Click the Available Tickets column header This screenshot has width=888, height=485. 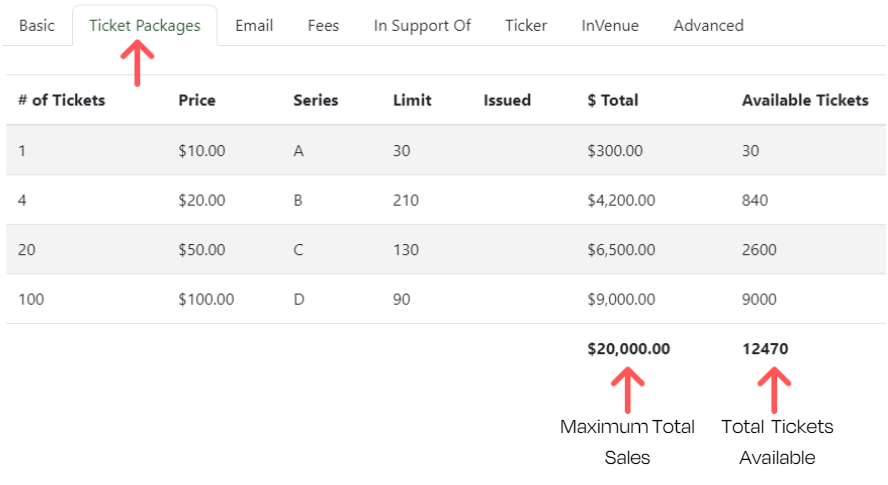[x=805, y=100]
